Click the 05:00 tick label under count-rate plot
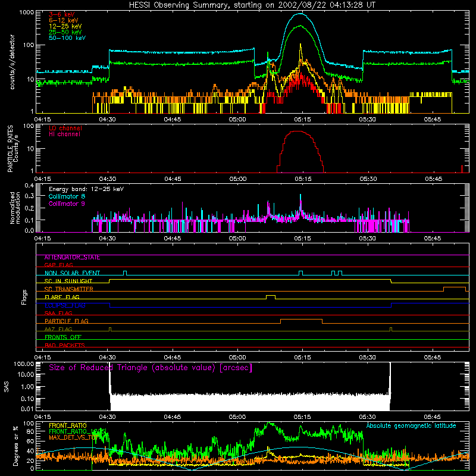Screen dimensions: 476x476 click(237, 120)
